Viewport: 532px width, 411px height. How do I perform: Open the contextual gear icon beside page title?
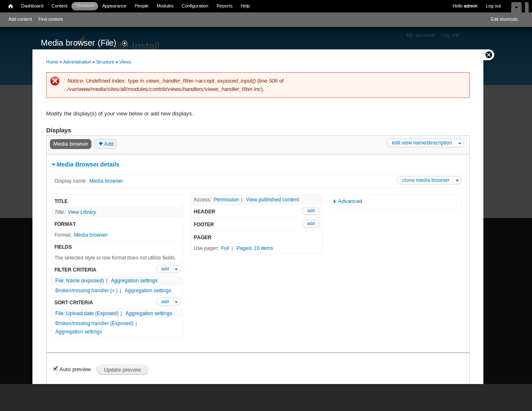124,43
